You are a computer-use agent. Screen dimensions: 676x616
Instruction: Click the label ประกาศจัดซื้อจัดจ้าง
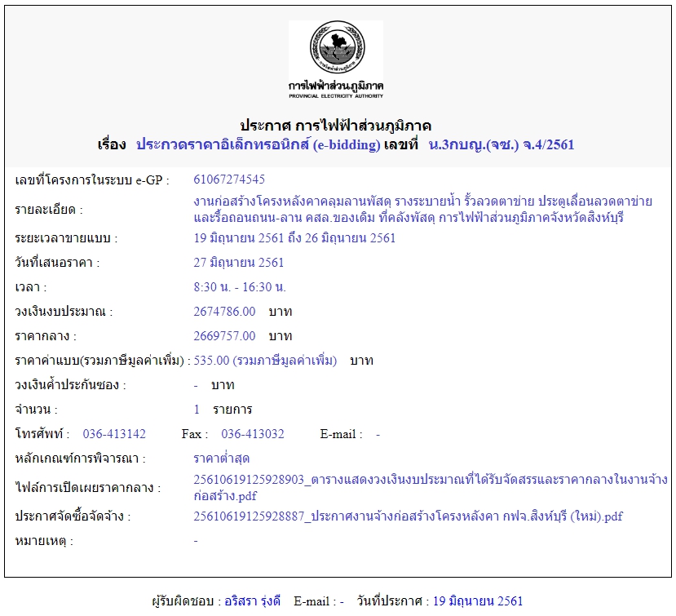pos(73,516)
